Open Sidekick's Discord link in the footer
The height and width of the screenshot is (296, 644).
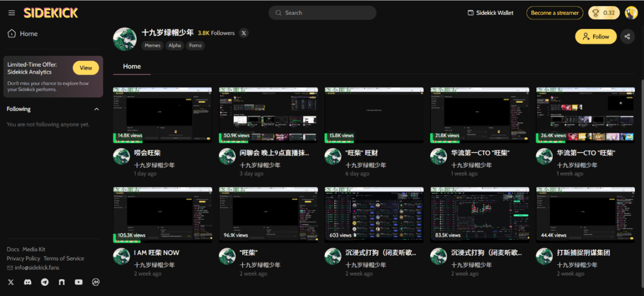[28, 282]
